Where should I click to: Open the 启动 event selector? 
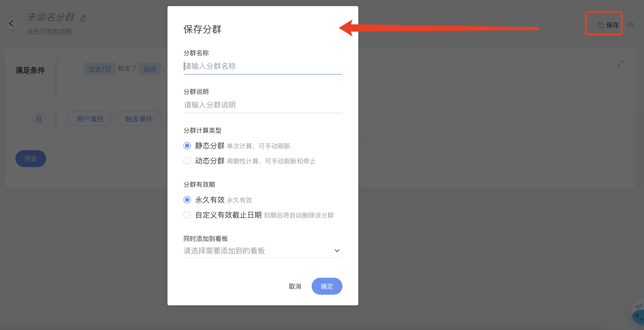coord(150,69)
